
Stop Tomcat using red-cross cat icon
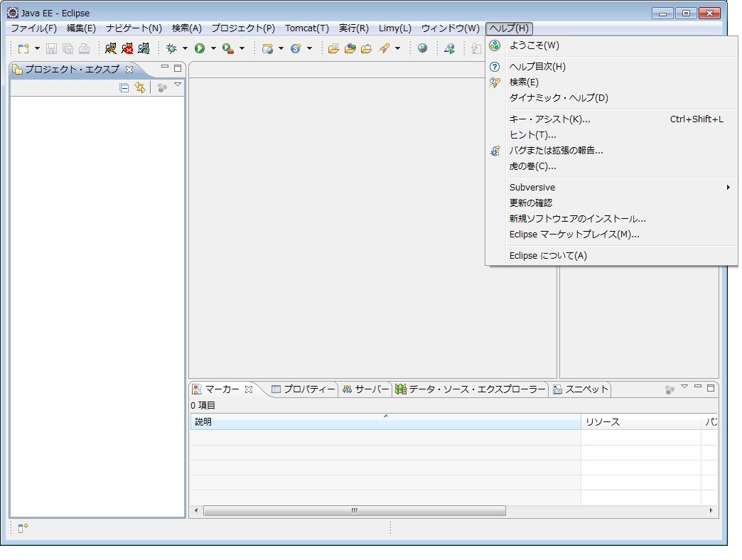click(127, 48)
